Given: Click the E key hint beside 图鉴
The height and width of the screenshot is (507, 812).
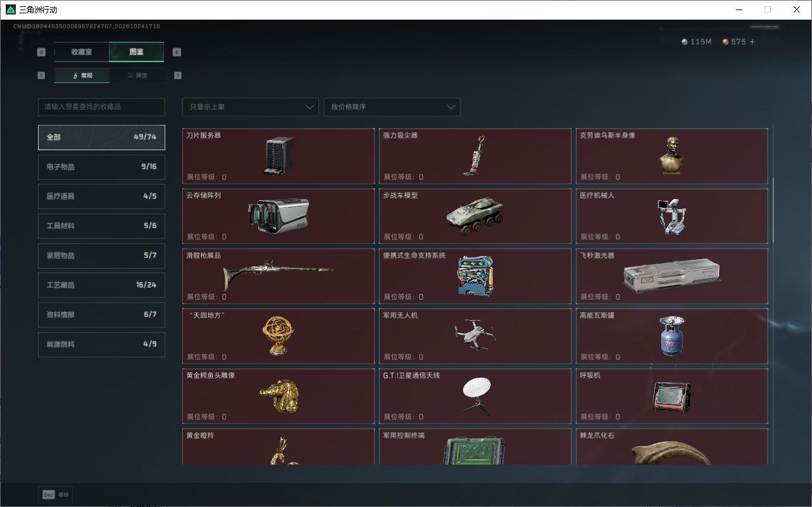Looking at the screenshot, I should pyautogui.click(x=177, y=52).
